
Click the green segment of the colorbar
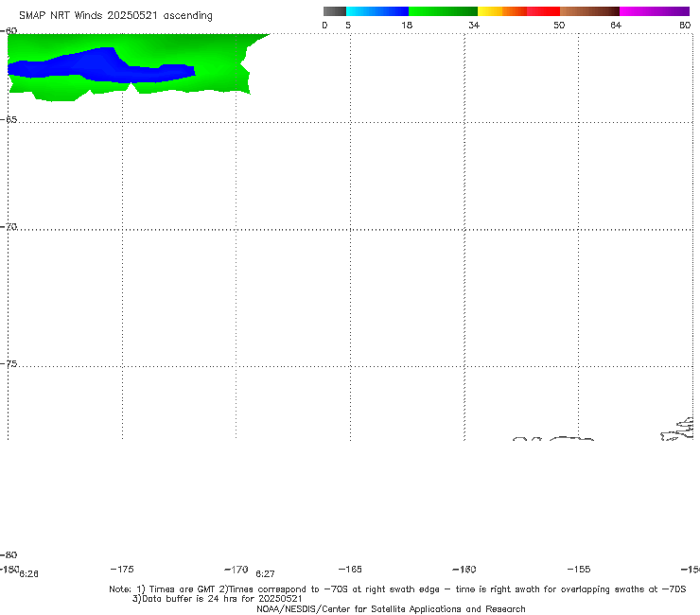click(443, 11)
